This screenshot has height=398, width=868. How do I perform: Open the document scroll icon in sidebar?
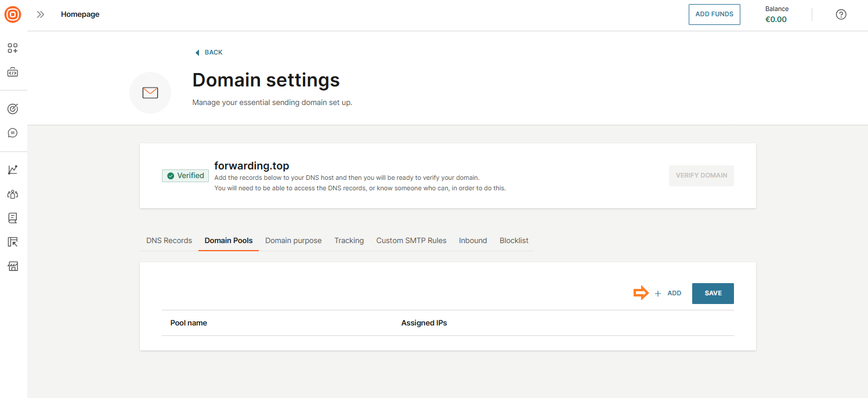click(13, 218)
